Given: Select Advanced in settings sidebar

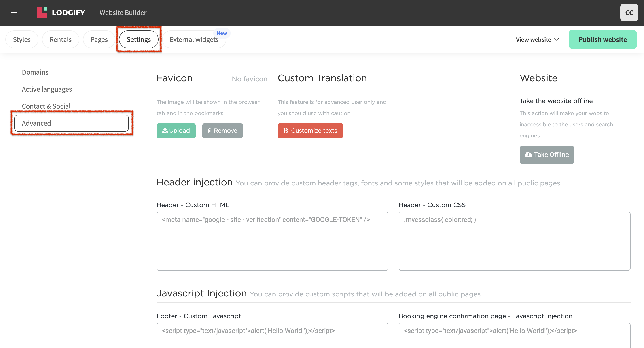Looking at the screenshot, I should point(71,123).
